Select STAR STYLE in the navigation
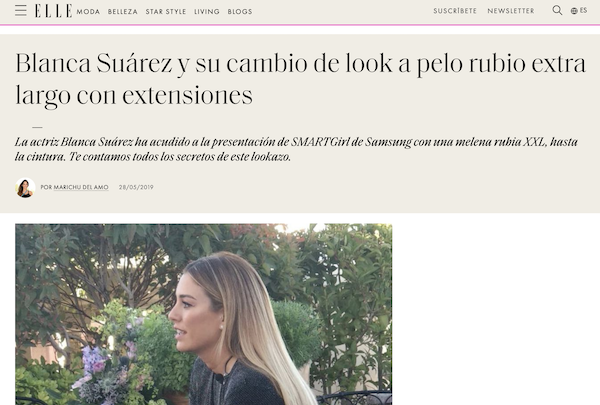The image size is (600, 405). [x=166, y=11]
